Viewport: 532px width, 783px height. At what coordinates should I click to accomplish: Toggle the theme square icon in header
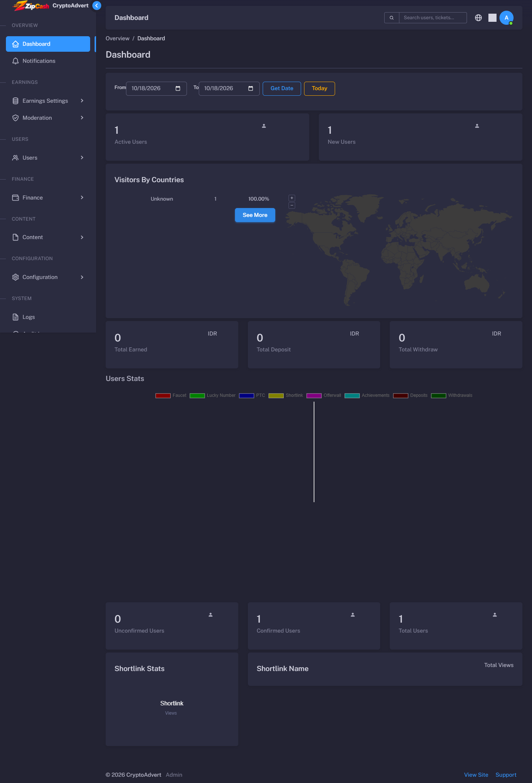coord(492,18)
